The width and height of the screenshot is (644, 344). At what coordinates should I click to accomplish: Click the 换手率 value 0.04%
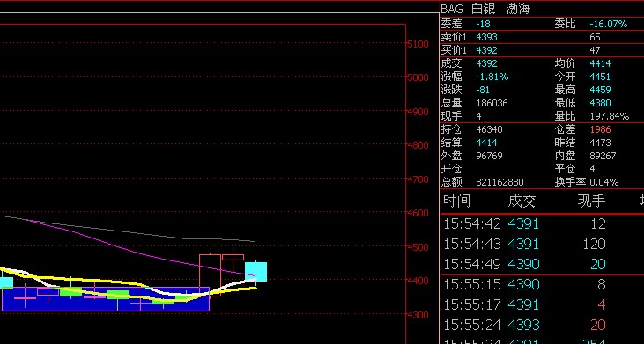tap(604, 182)
